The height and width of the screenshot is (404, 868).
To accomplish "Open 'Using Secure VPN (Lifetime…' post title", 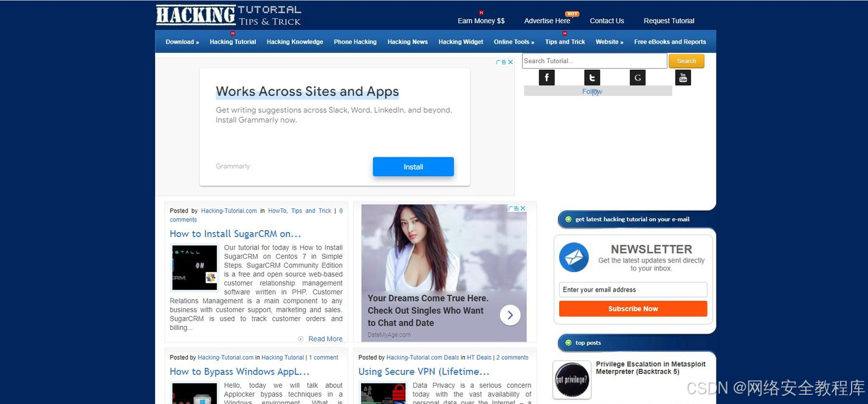I will [x=424, y=372].
